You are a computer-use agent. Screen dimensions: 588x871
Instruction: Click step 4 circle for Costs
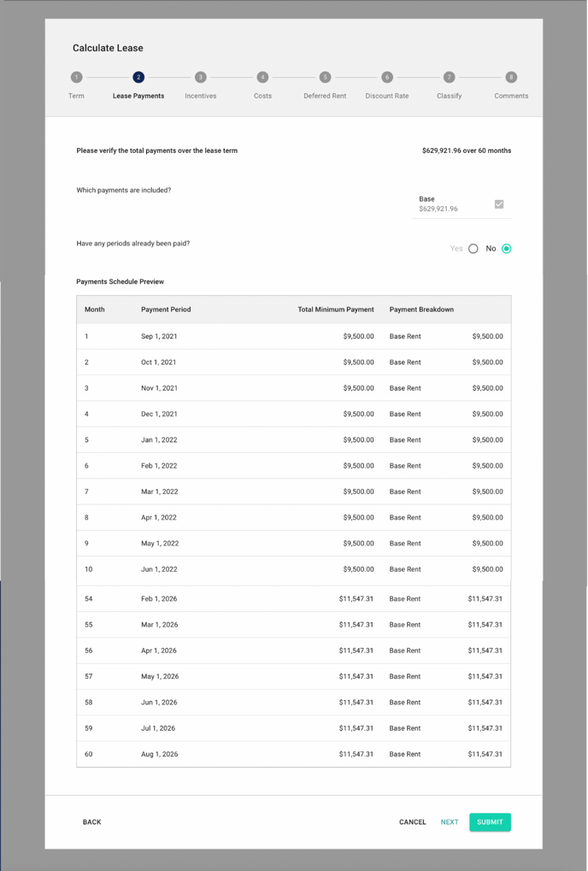pyautogui.click(x=262, y=77)
